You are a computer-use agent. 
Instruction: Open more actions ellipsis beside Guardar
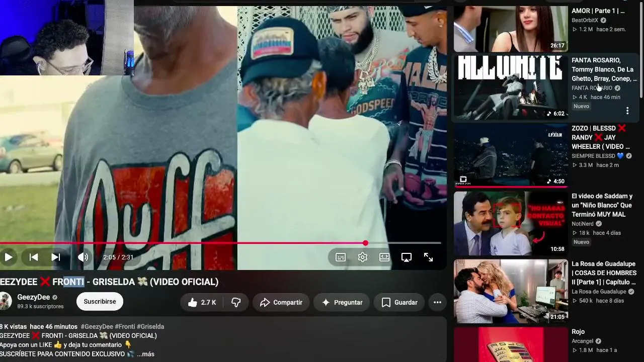[x=437, y=302]
